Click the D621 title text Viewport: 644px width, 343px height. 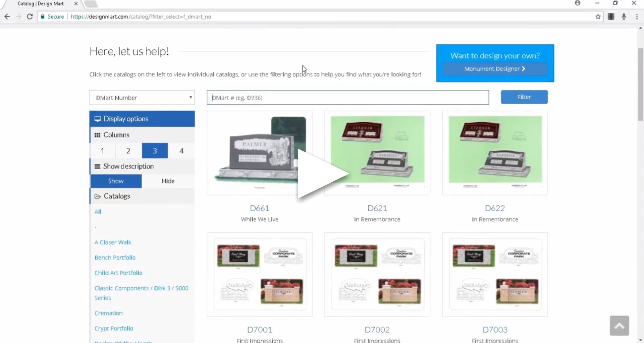click(377, 208)
